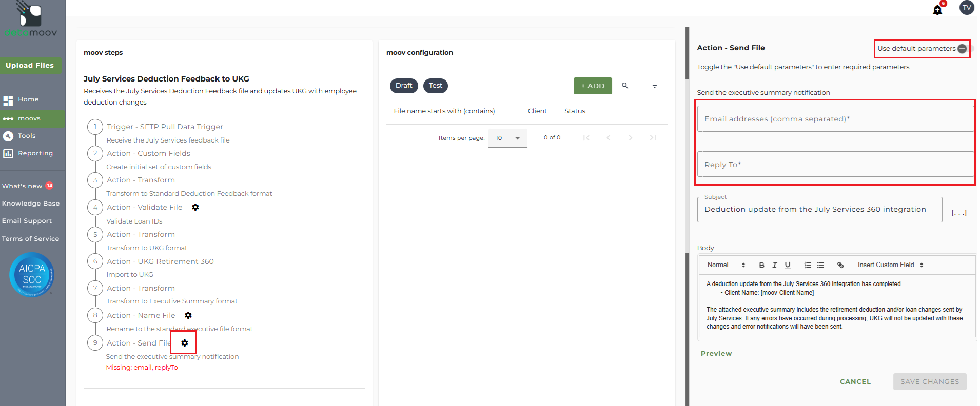Open Items per page dropdown
The width and height of the screenshot is (980, 406).
(x=508, y=138)
